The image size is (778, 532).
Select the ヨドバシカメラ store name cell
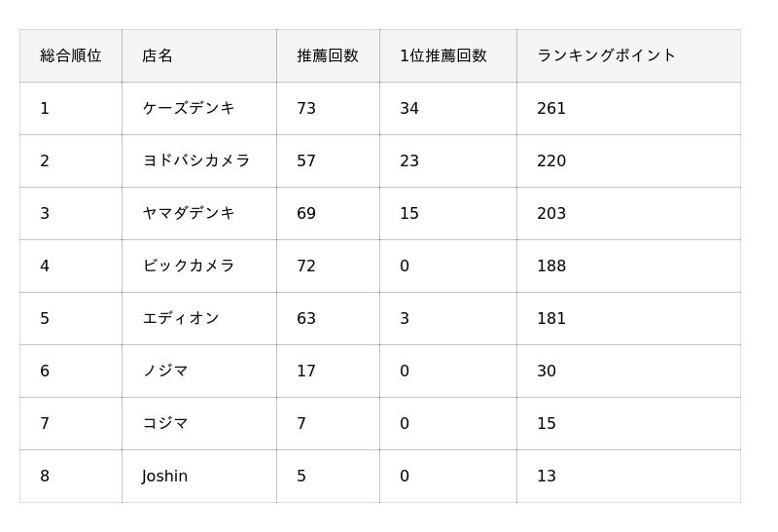pyautogui.click(x=199, y=160)
